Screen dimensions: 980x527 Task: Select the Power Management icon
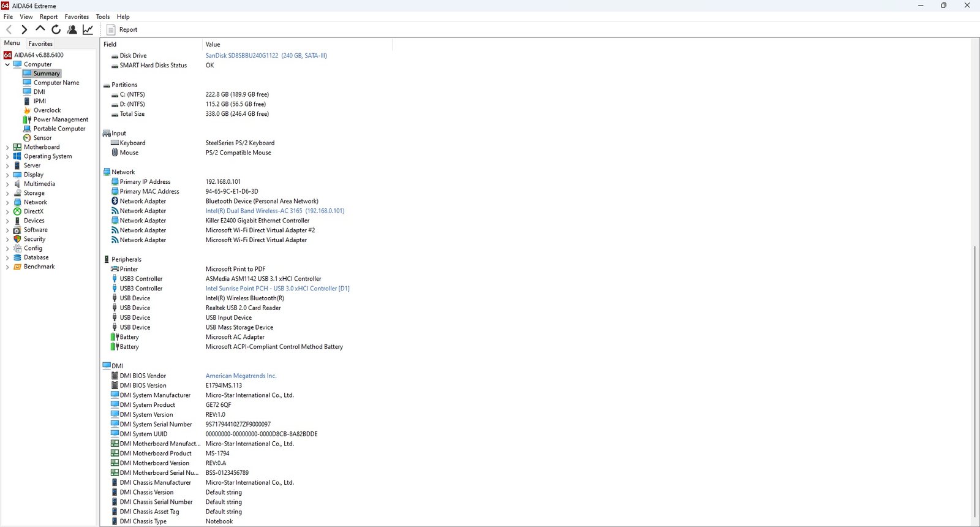point(27,119)
